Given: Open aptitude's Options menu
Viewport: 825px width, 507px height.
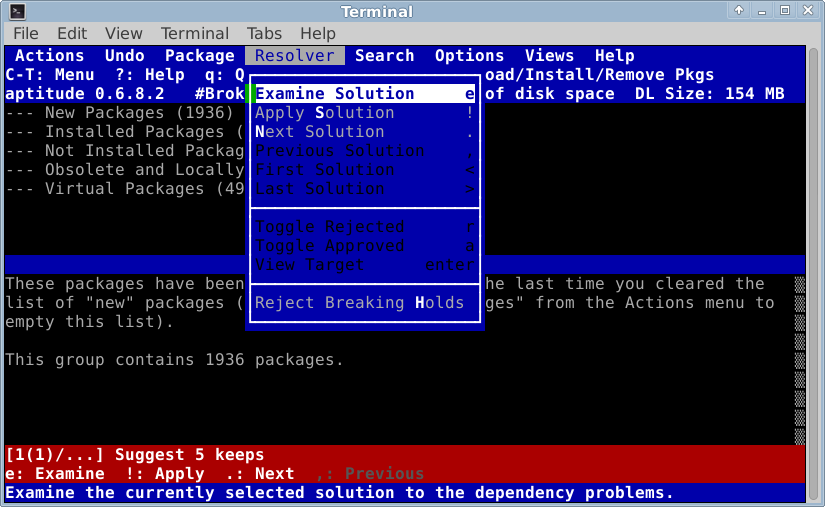Looking at the screenshot, I should coord(469,56).
